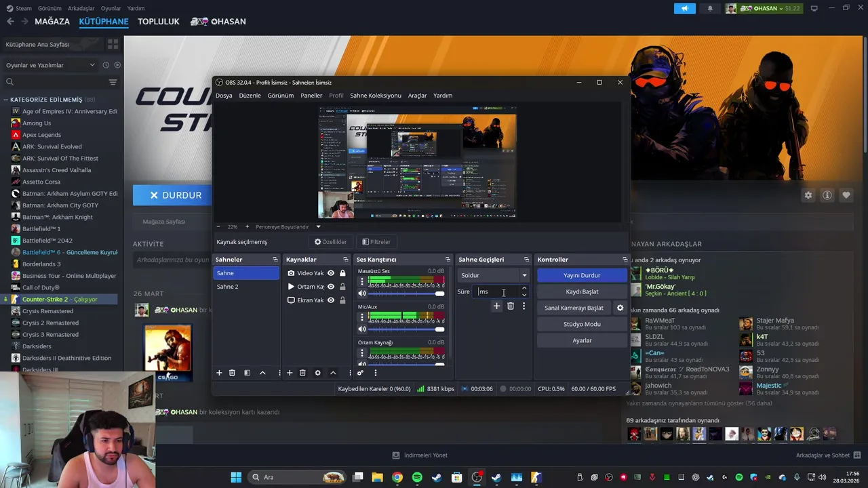Undock the Sahne Geçişleri panel icon
This screenshot has height=488, width=868.
pos(526,260)
